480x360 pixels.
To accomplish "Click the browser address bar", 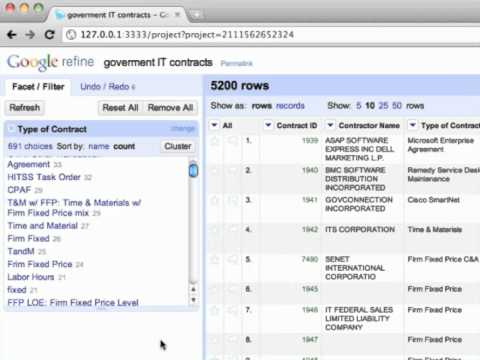I will click(x=270, y=35).
